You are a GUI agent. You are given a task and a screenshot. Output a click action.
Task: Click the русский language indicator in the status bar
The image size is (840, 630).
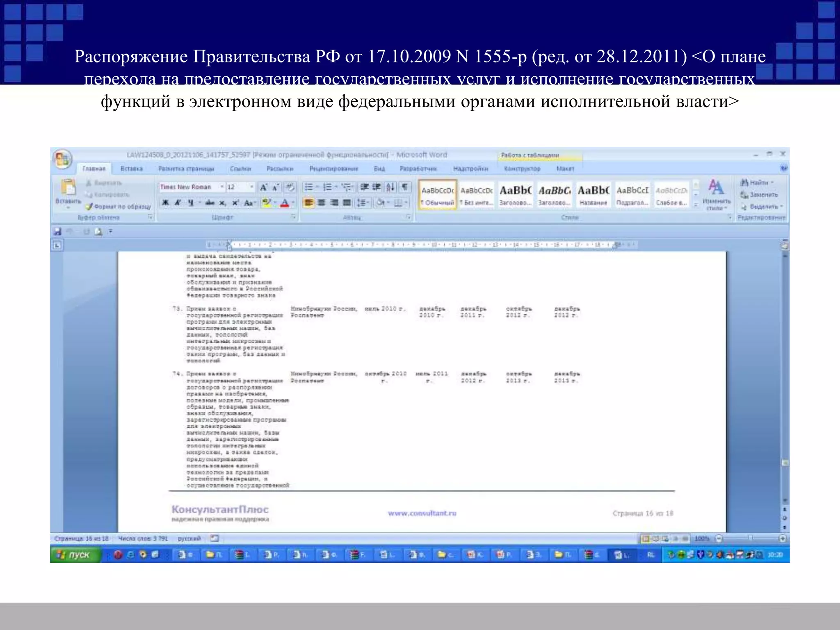(x=189, y=539)
